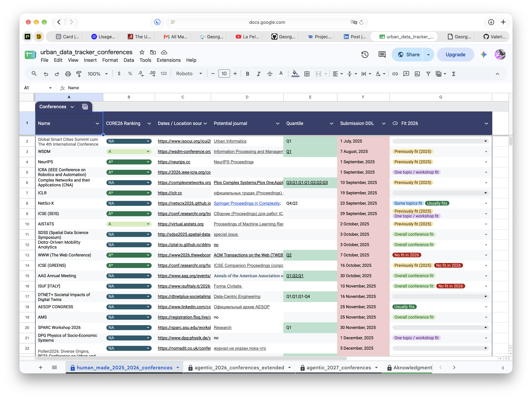Image resolution: width=532 pixels, height=399 pixels.
Task: Toggle strikethrough formatting
Action: 270,74
